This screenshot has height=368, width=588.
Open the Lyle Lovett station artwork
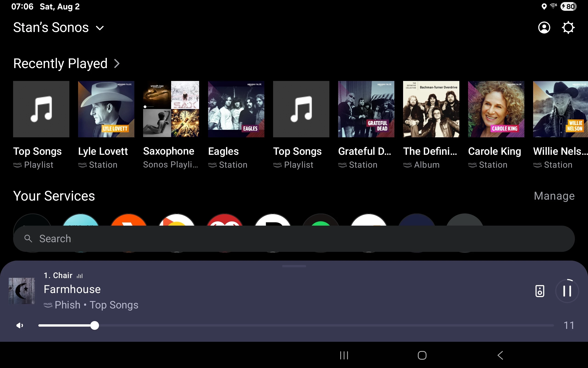pyautogui.click(x=106, y=109)
